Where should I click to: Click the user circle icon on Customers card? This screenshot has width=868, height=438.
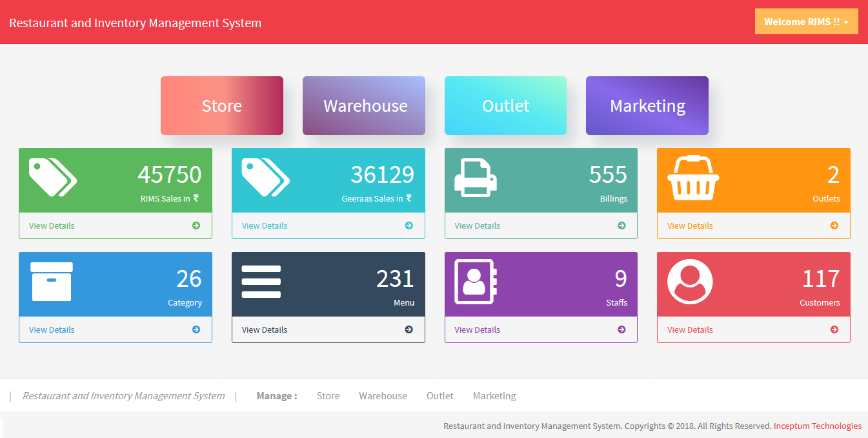pos(690,282)
